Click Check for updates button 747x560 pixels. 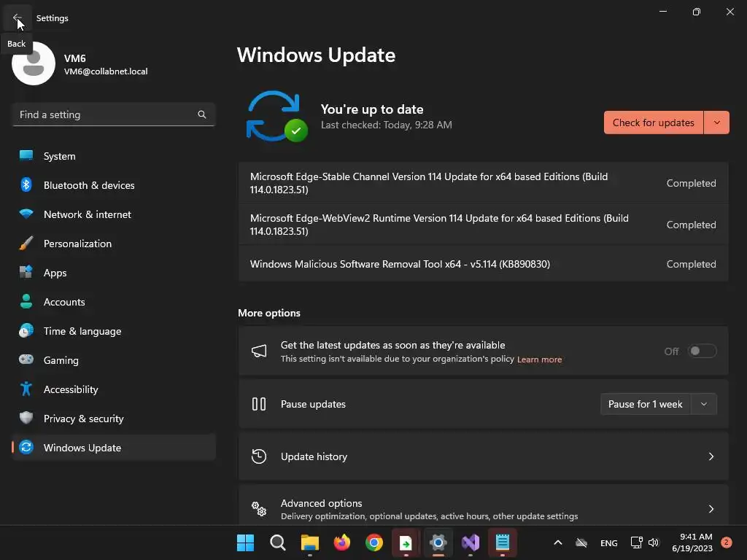click(653, 122)
